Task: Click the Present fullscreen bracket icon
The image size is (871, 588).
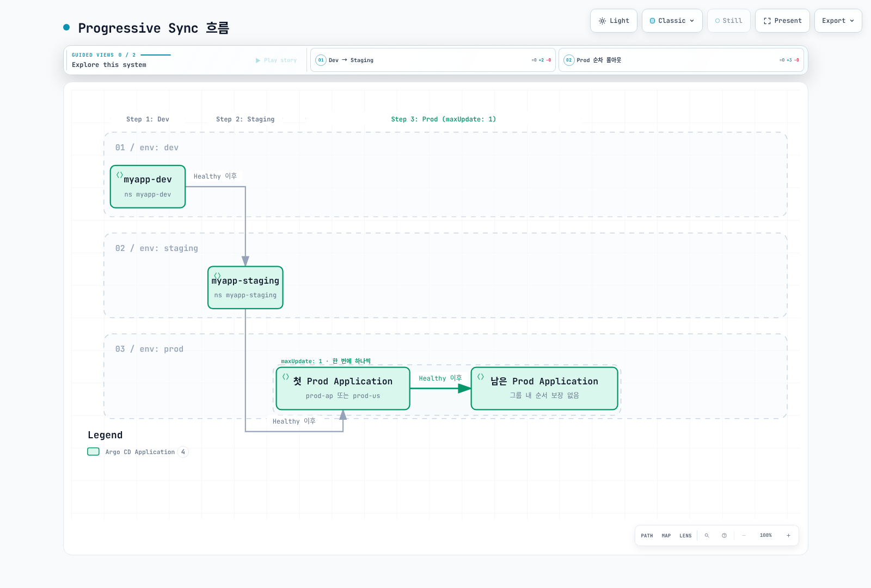Action: (767, 21)
